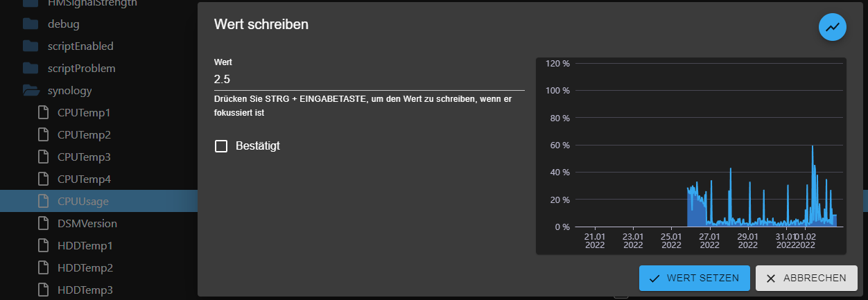Focus the Wert input field
The image size is (868, 300).
pos(370,79)
